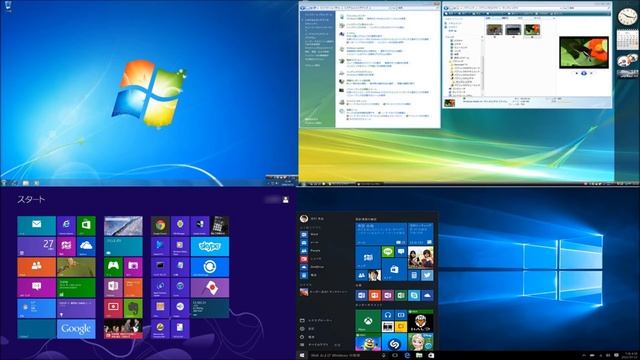Open the Store shopping bag tile in Windows 10 Start

pos(394,269)
